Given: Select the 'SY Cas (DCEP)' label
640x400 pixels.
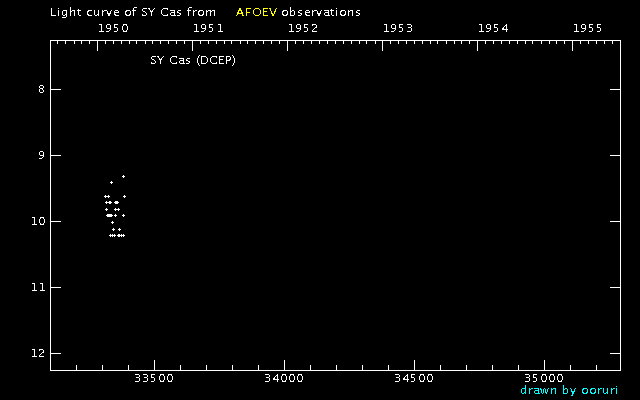Looking at the screenshot, I should (193, 60).
